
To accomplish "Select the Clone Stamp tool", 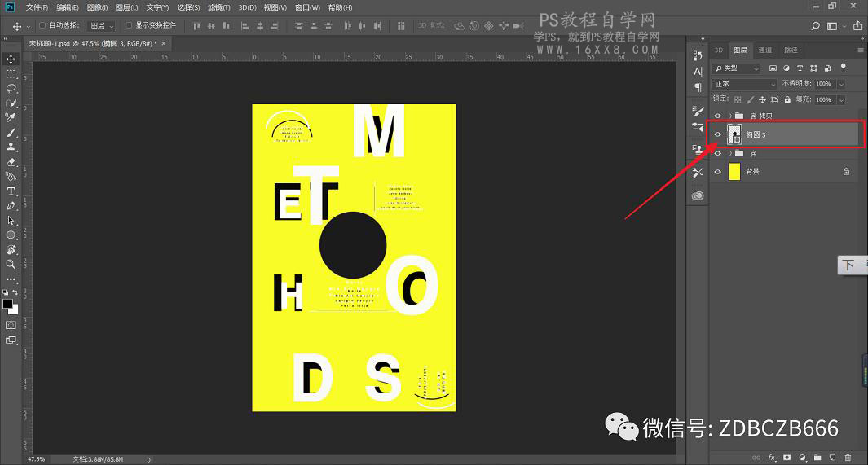I will click(11, 147).
